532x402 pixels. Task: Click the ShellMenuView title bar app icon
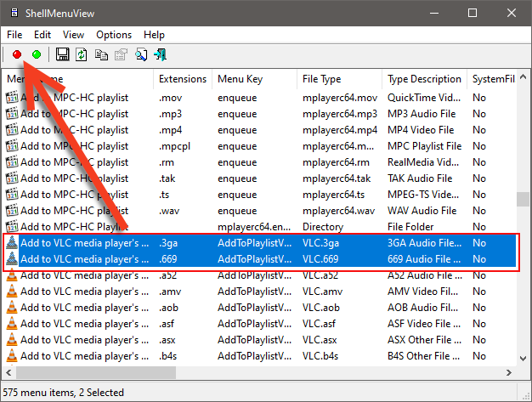pyautogui.click(x=14, y=13)
